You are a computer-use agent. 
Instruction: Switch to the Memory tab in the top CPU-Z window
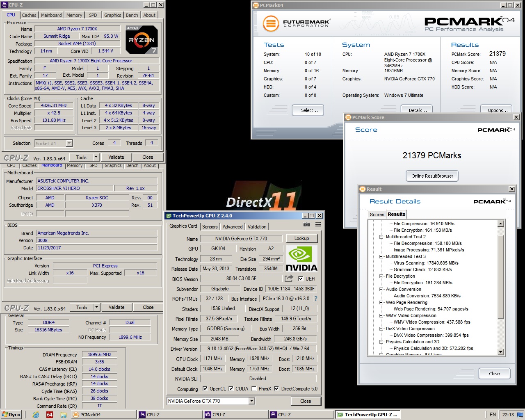(74, 15)
